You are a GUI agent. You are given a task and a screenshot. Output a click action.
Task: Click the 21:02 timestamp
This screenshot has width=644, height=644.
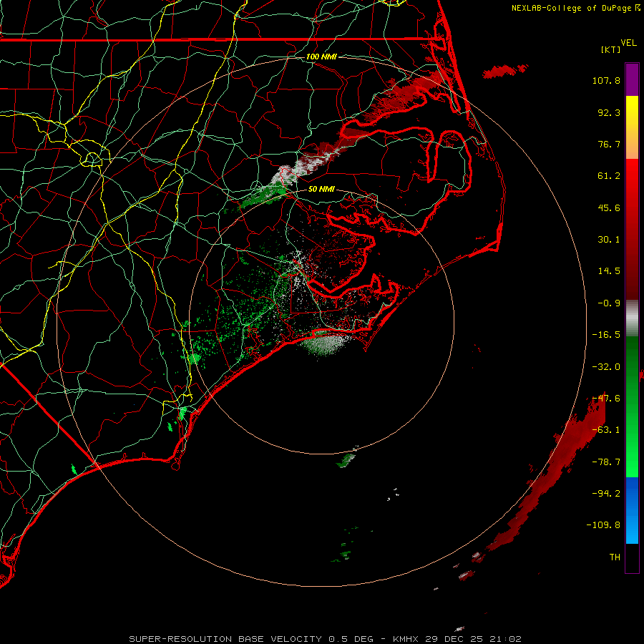coord(507,639)
